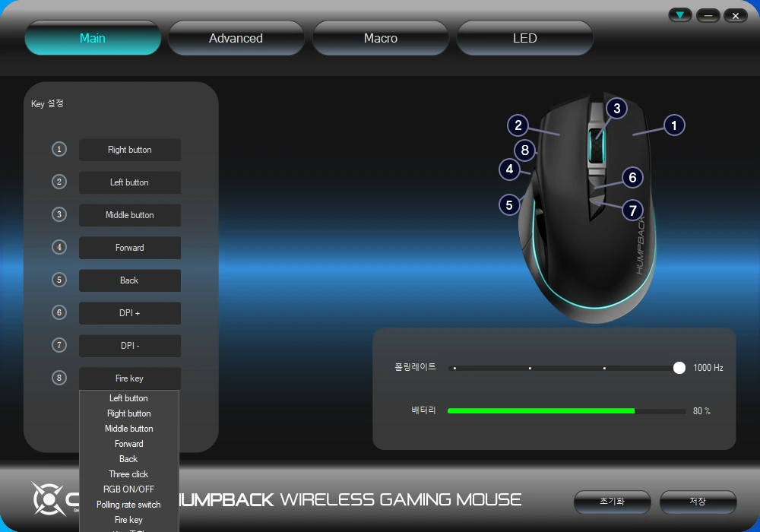Viewport: 760px width, 532px height.
Task: Open the LED tab
Action: (525, 38)
